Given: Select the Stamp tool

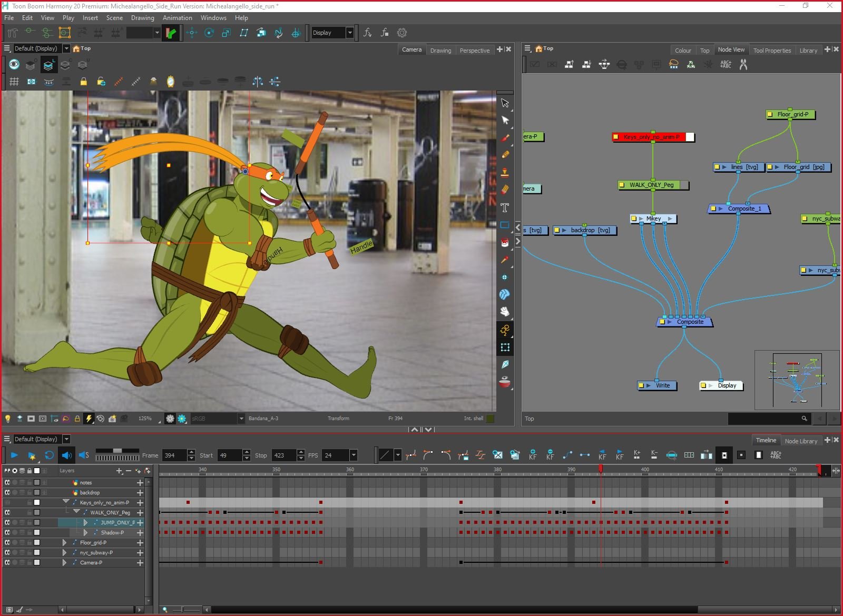Looking at the screenshot, I should point(505,173).
